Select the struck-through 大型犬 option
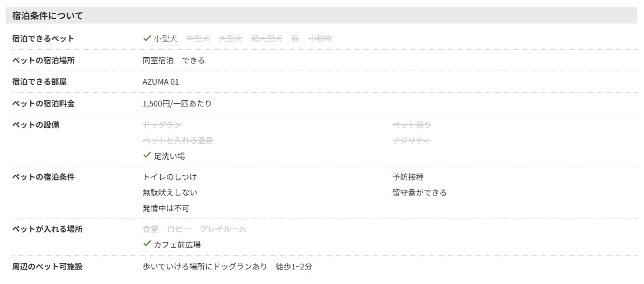This screenshot has width=644, height=284. (230, 39)
